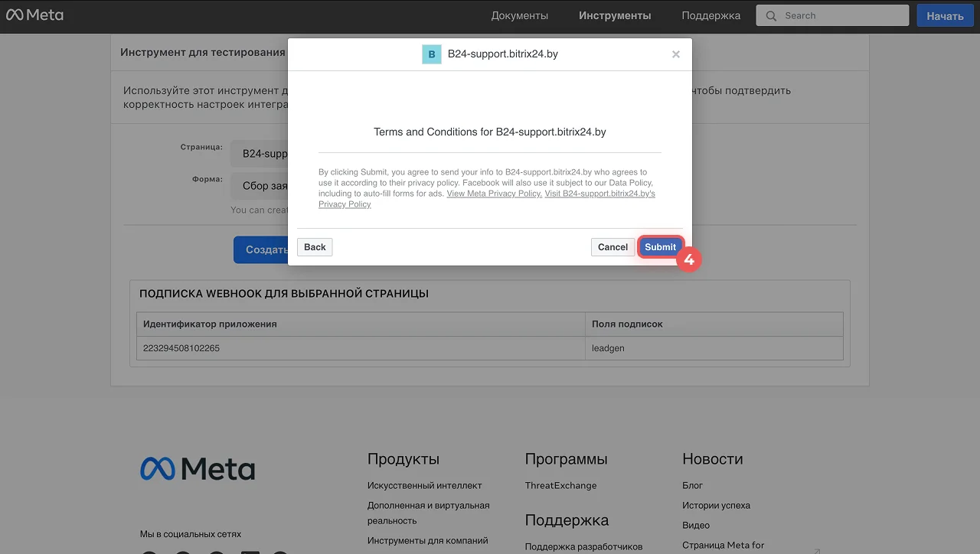Click the large Meta logo in the footer
The image size is (980, 554).
198,468
